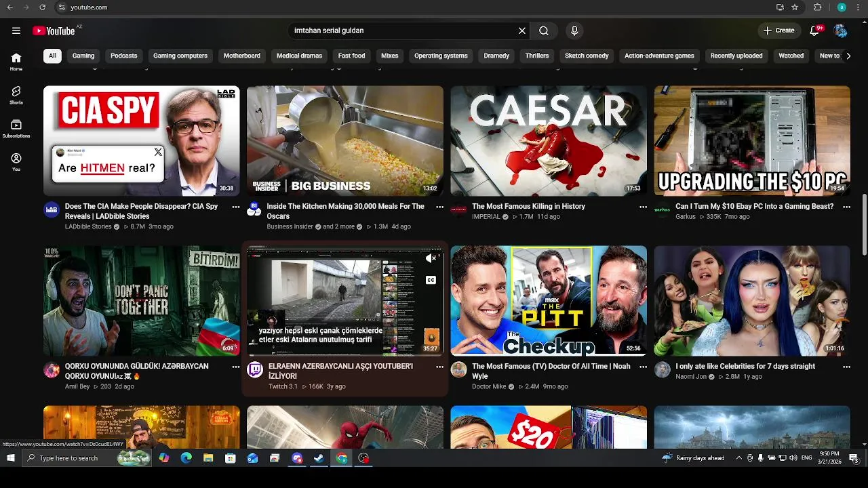Select the Gaming filter chip
The height and width of the screenshot is (488, 868).
[83, 56]
